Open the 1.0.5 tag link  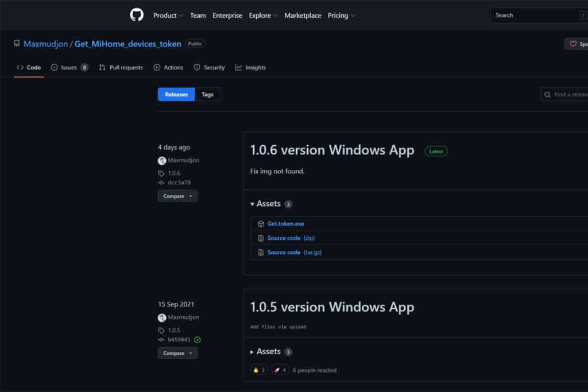tap(174, 330)
